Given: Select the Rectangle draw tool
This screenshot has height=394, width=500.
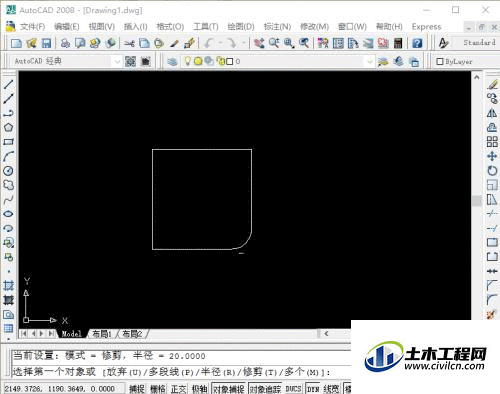Looking at the screenshot, I should (8, 142).
